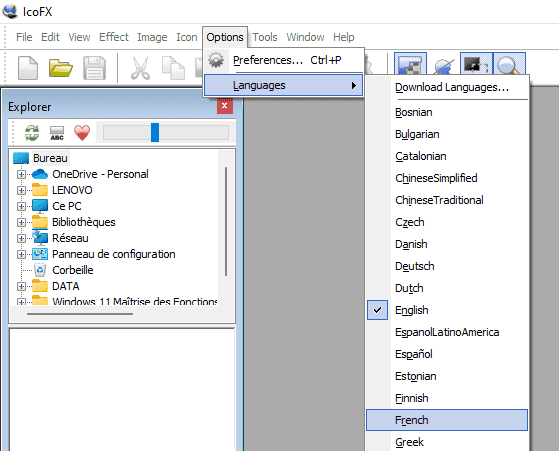Click the checkered image toolbar icon
This screenshot has height=451, width=559.
click(x=410, y=64)
